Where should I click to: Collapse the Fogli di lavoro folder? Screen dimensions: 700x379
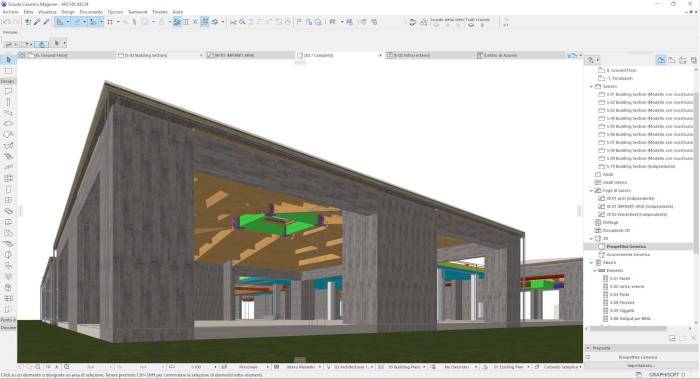coord(592,191)
